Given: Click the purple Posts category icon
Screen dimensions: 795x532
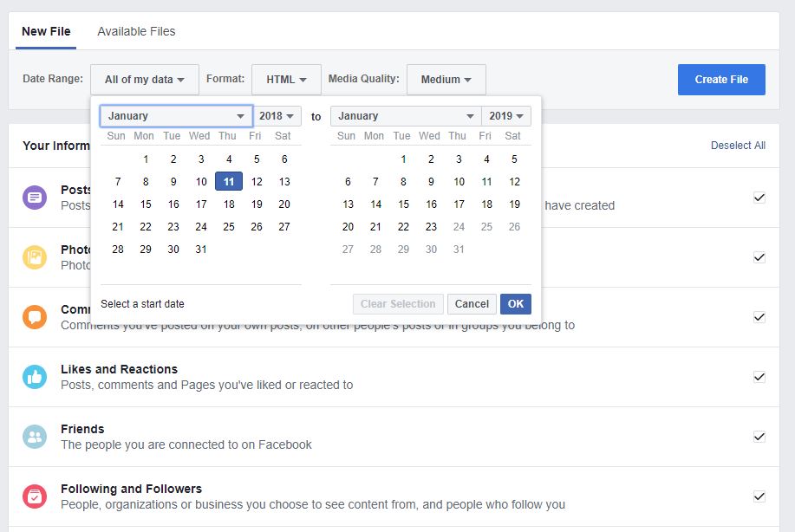Looking at the screenshot, I should pyautogui.click(x=35, y=198).
